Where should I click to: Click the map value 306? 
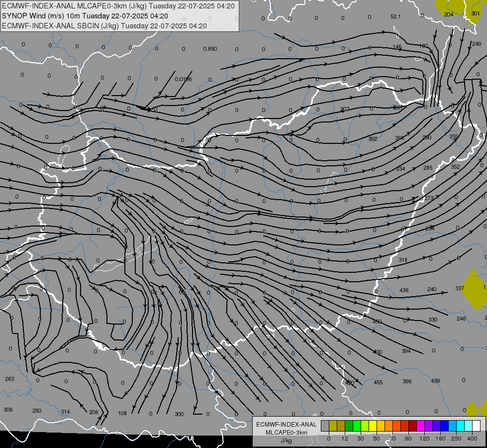coord(8,410)
